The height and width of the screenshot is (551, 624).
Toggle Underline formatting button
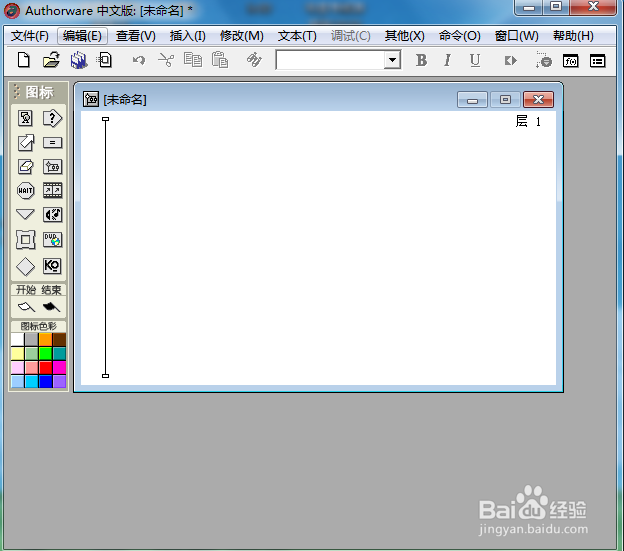[x=475, y=60]
